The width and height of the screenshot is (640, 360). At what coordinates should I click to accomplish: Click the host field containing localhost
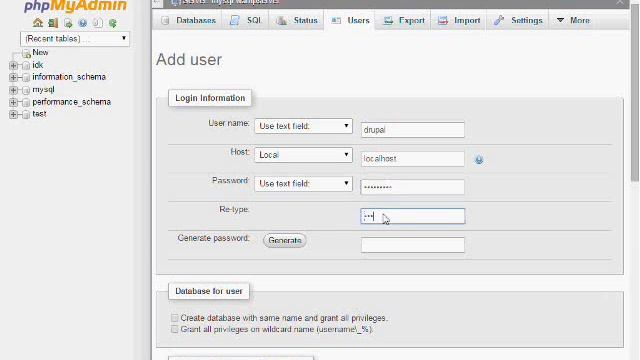pyautogui.click(x=413, y=159)
